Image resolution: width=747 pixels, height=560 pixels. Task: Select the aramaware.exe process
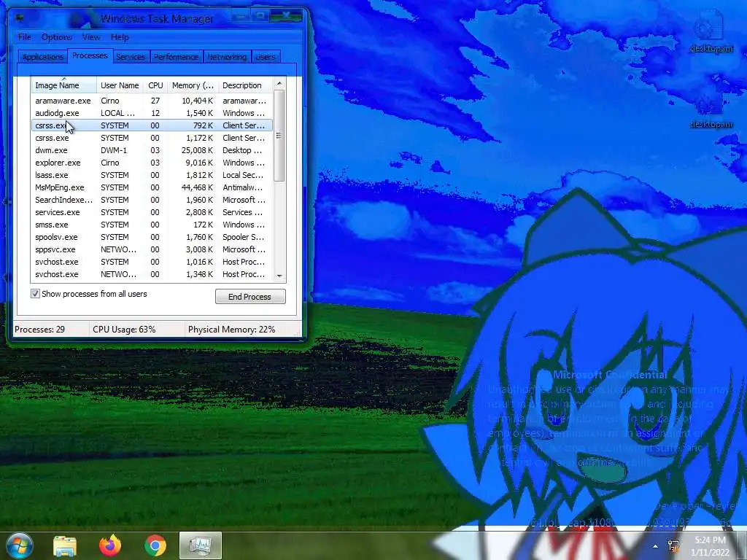click(x=152, y=101)
